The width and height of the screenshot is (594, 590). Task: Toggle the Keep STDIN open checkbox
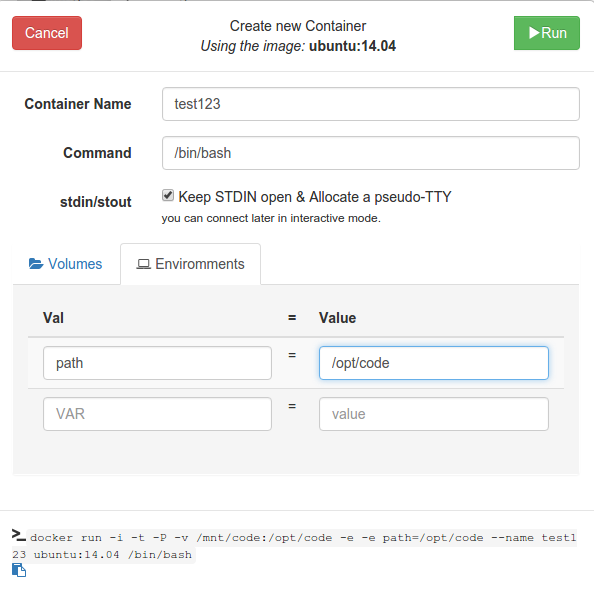(168, 196)
